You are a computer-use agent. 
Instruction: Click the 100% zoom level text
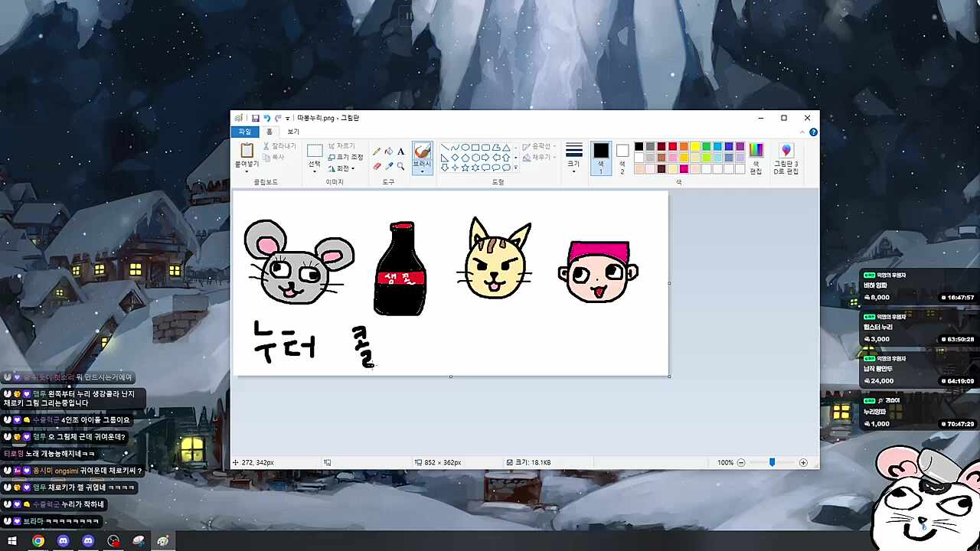click(x=725, y=463)
